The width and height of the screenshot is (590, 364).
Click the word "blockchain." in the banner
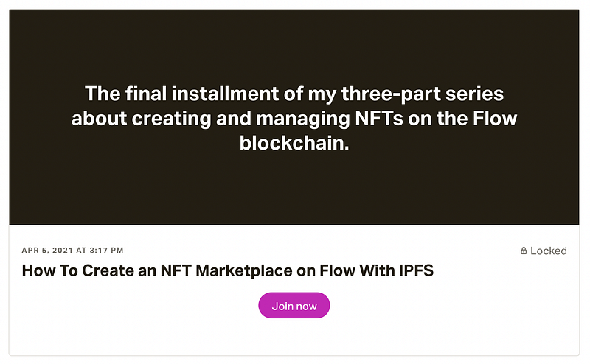click(x=294, y=144)
